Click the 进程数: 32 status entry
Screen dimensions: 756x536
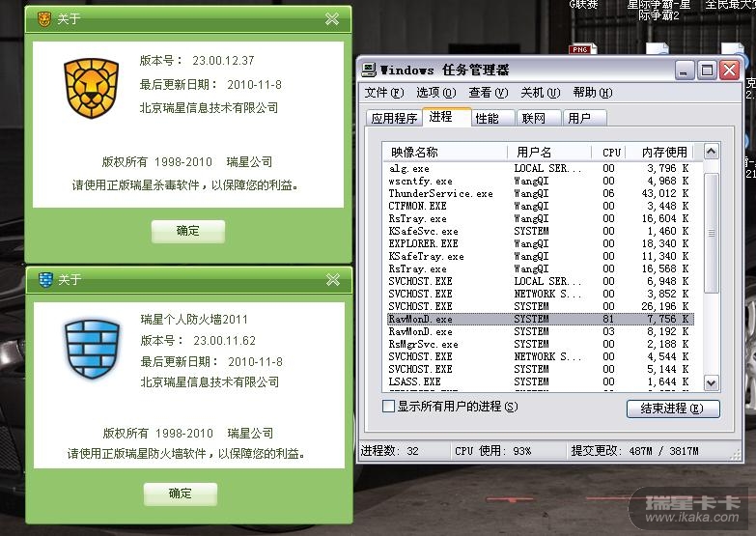click(x=389, y=451)
